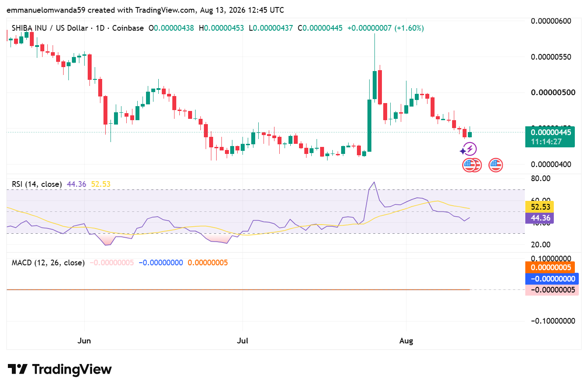Click the emmanuelomwanda59 created with TradingView.com caption
Screen dimensions: 588x389
(145, 10)
